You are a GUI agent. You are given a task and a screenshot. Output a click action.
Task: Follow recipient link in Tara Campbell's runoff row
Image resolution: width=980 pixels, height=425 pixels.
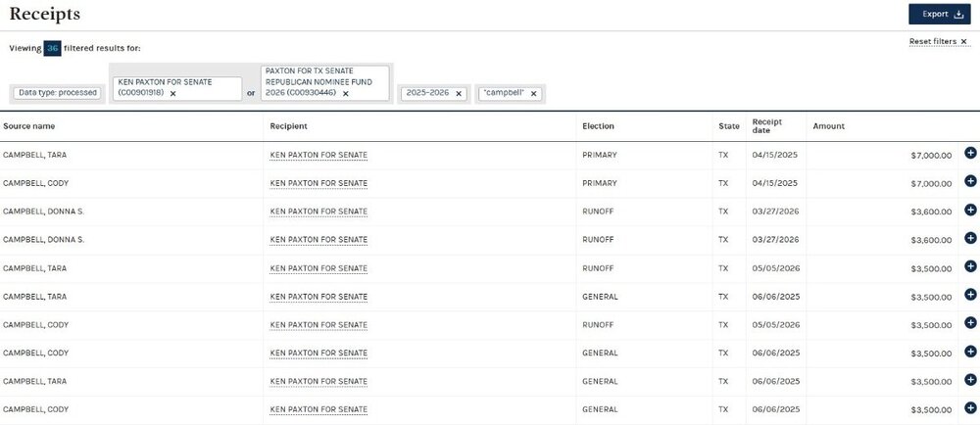318,268
